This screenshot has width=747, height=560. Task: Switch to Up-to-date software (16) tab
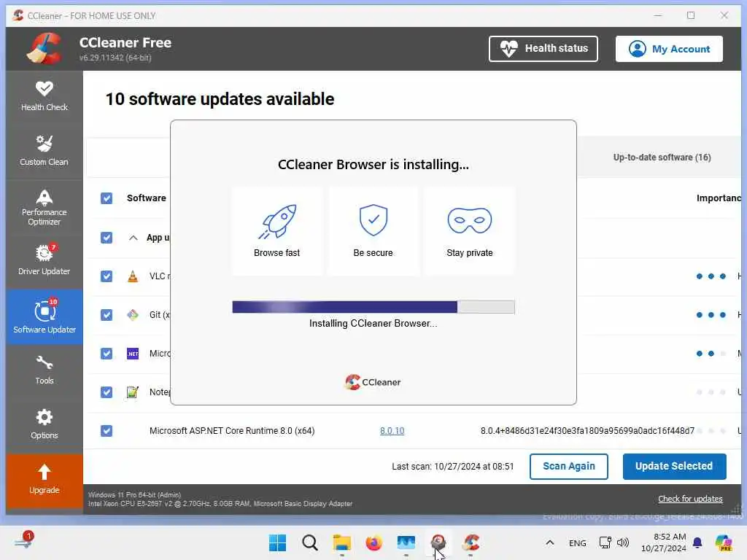tap(662, 157)
